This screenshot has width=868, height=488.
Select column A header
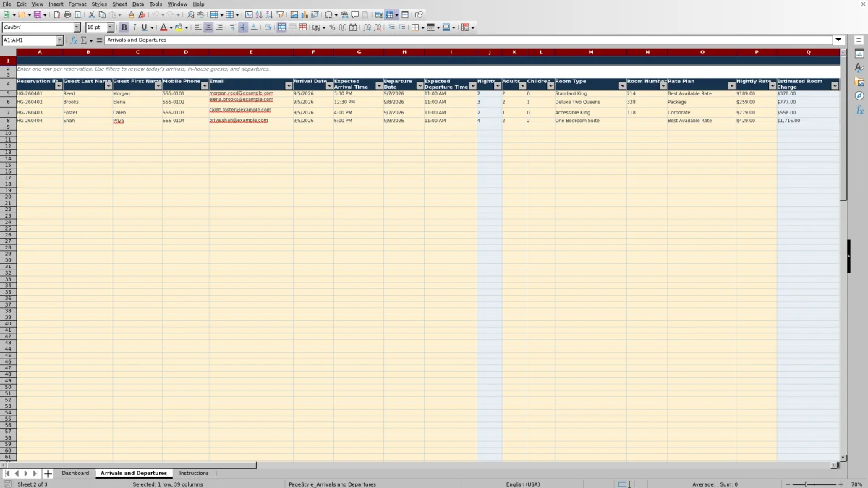[40, 52]
